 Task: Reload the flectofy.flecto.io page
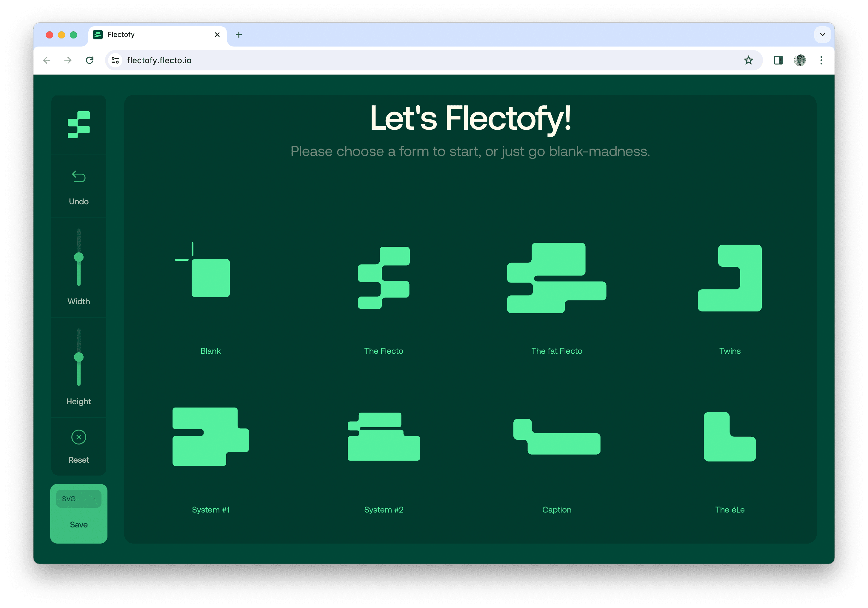point(90,60)
